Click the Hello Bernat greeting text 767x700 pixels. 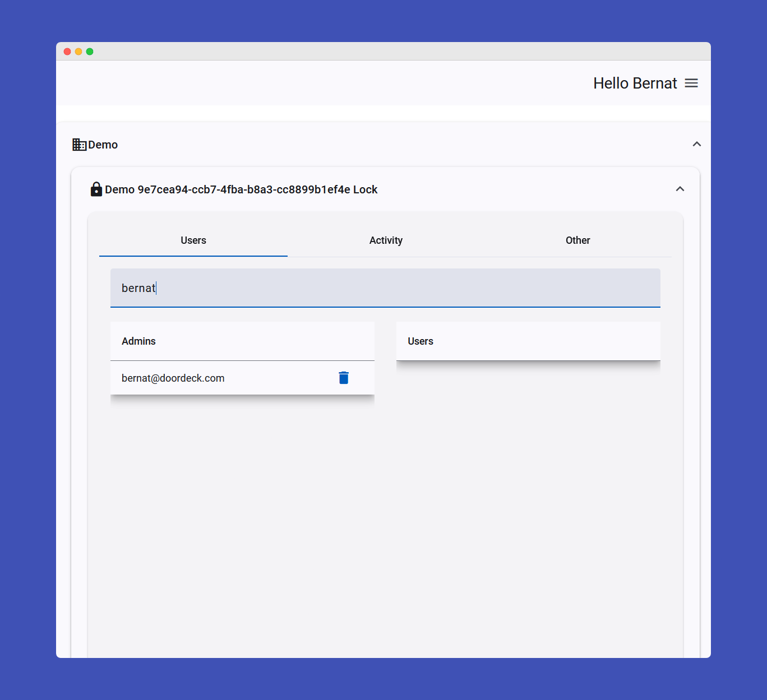pyautogui.click(x=635, y=84)
